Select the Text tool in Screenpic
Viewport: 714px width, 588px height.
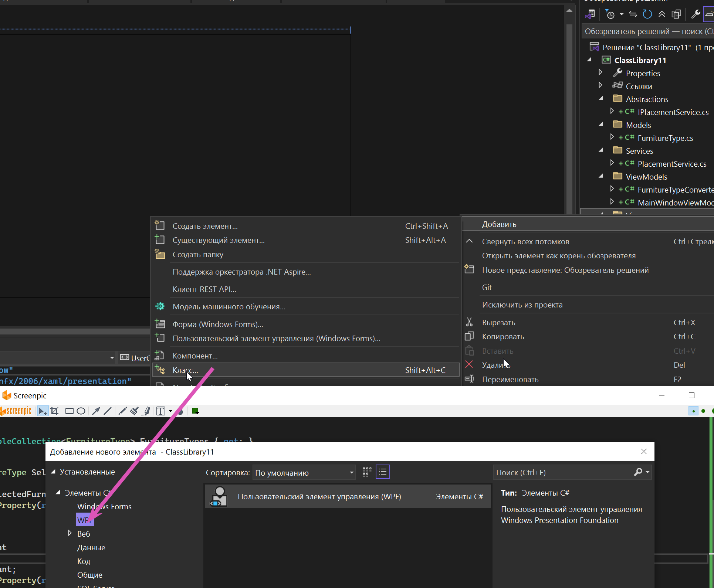tap(160, 411)
